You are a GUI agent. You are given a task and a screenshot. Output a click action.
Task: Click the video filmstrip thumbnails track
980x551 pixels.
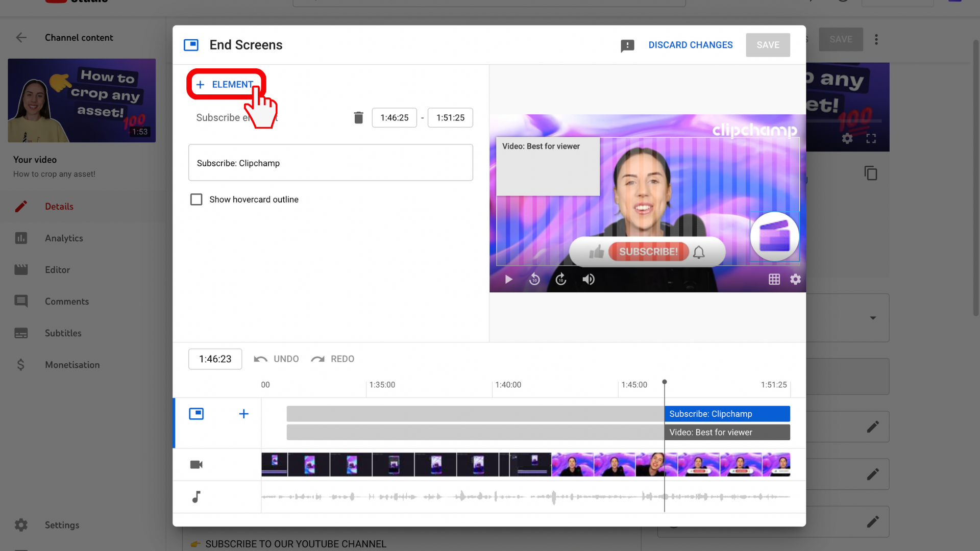point(526,464)
